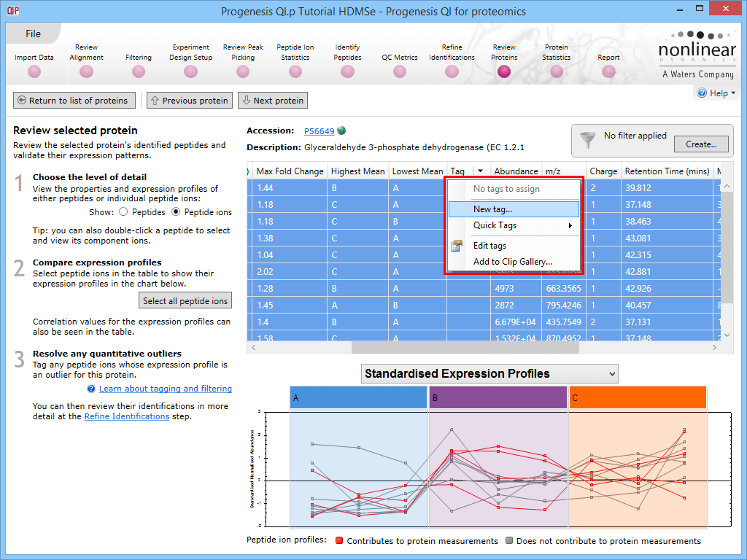Click the Create... filter button

[x=701, y=144]
